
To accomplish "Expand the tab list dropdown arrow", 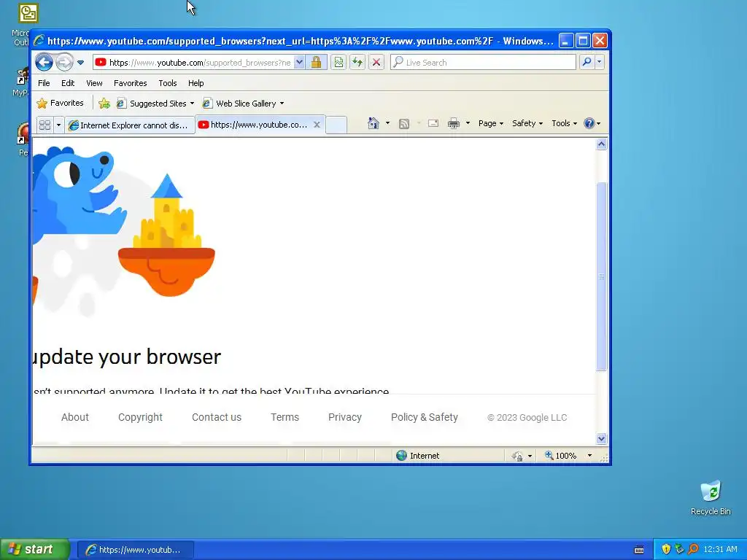I will click(x=58, y=125).
